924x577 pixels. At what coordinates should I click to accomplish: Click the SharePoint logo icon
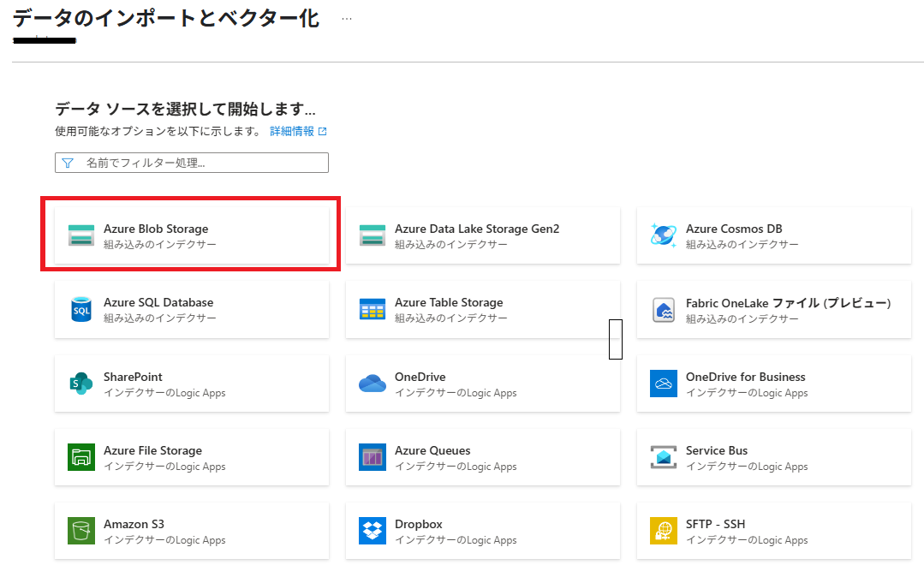coord(81,384)
